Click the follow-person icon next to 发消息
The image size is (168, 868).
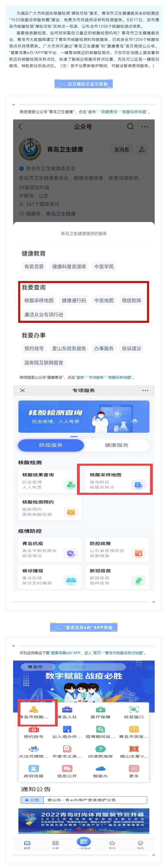(142, 149)
